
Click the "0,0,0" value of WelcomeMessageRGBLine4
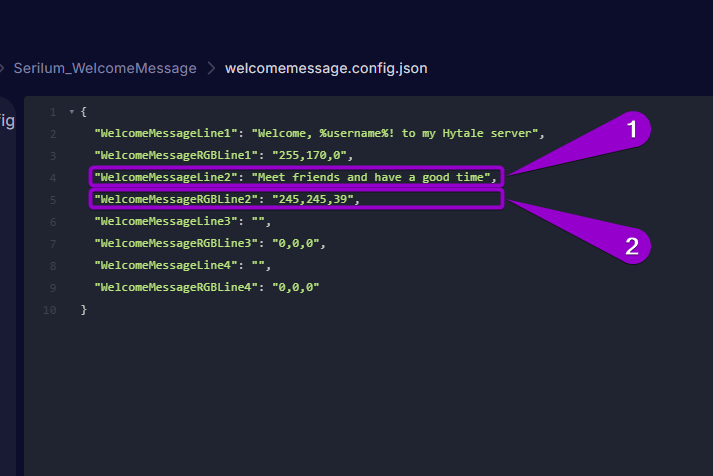[x=296, y=287]
